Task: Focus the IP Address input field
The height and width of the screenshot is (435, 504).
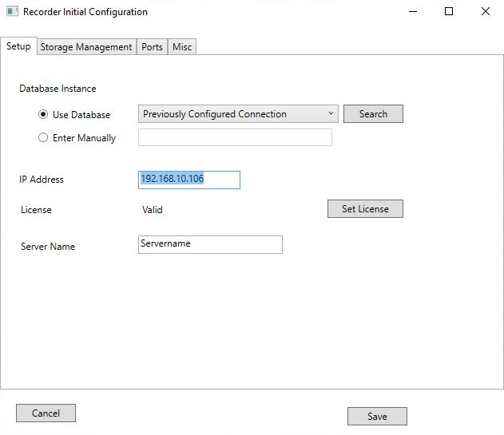Action: click(189, 180)
